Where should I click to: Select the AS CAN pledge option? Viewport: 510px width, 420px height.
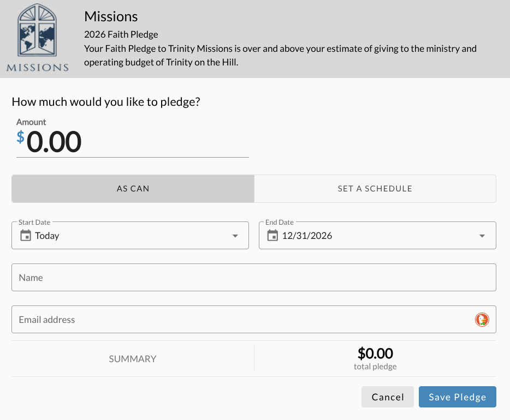(x=133, y=189)
